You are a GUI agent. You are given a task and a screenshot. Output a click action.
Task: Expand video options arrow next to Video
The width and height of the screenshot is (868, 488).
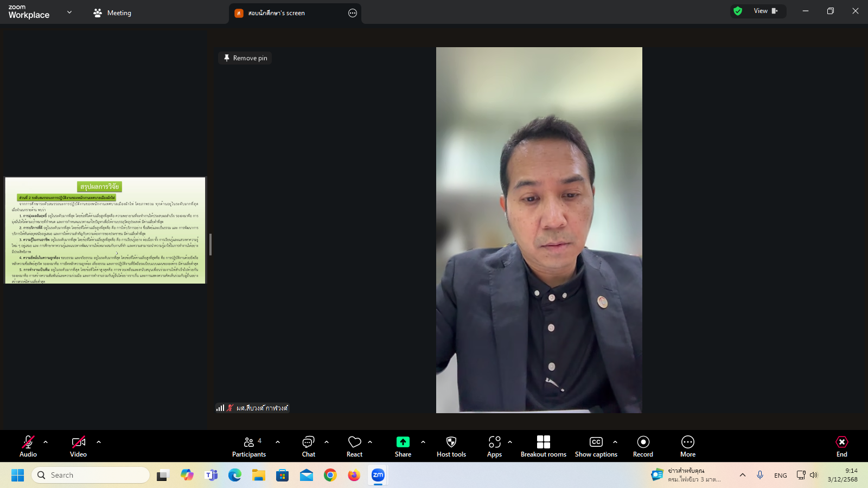click(99, 442)
